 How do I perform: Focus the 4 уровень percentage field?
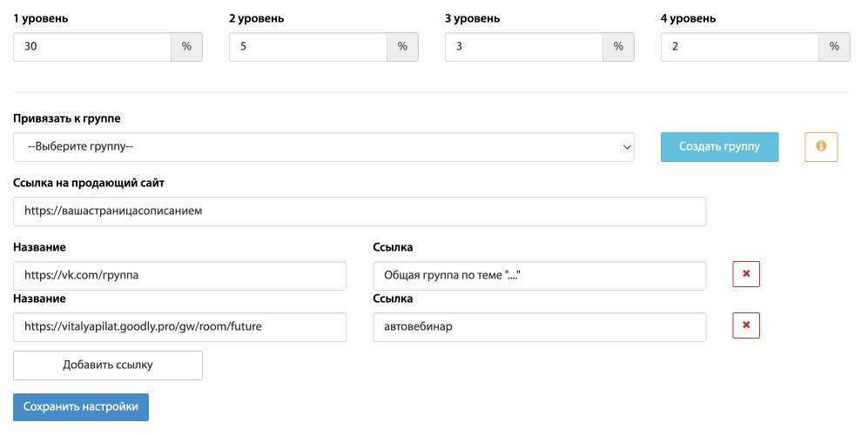[x=740, y=46]
